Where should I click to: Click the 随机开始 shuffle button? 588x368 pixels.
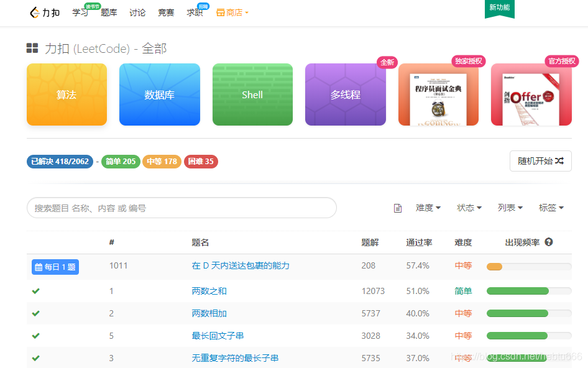pos(541,161)
